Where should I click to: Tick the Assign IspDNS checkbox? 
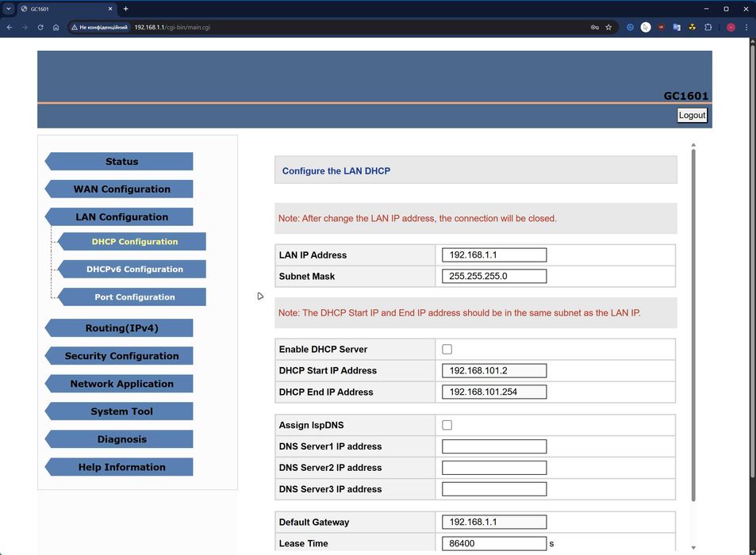tap(447, 425)
